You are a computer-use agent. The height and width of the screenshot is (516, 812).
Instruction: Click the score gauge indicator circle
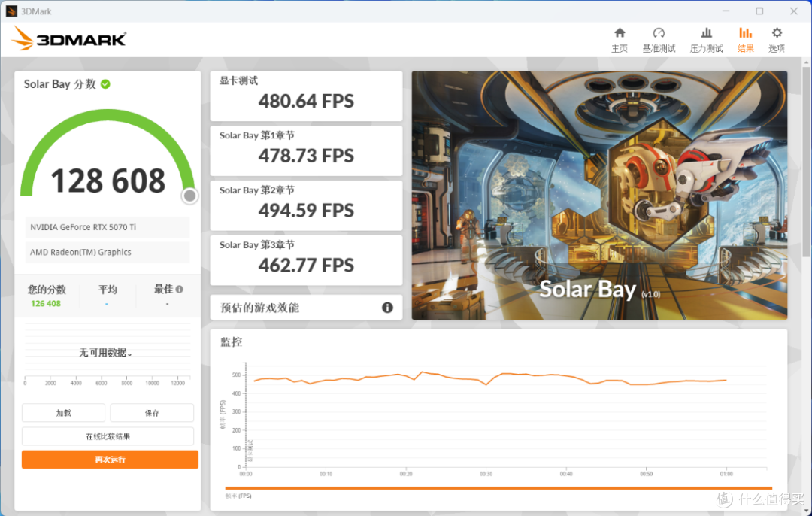189,196
